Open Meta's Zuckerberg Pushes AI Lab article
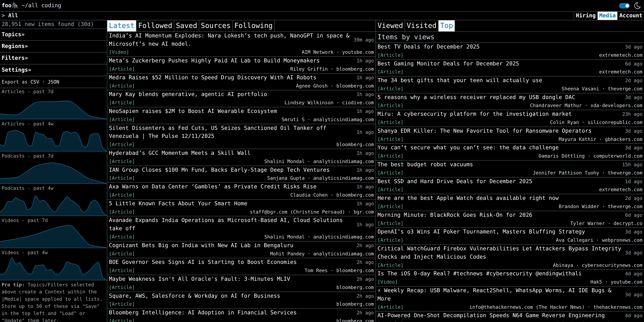 [214, 61]
